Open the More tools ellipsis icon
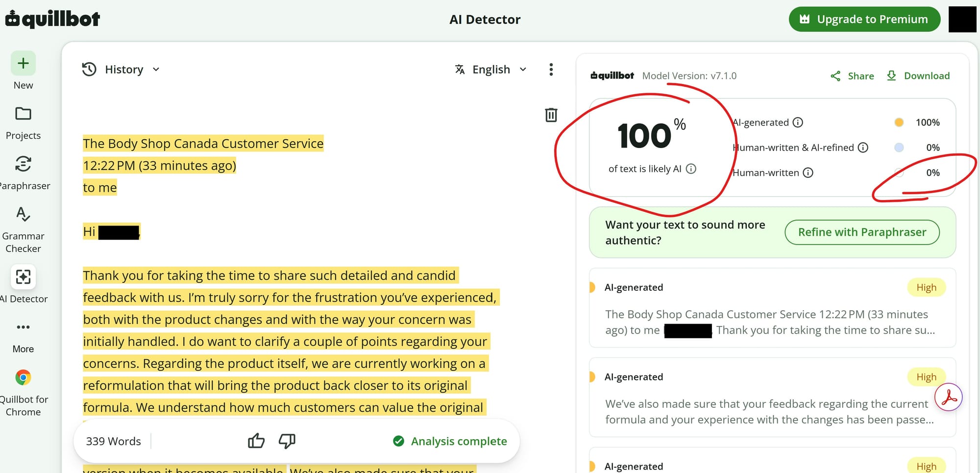 point(23,327)
